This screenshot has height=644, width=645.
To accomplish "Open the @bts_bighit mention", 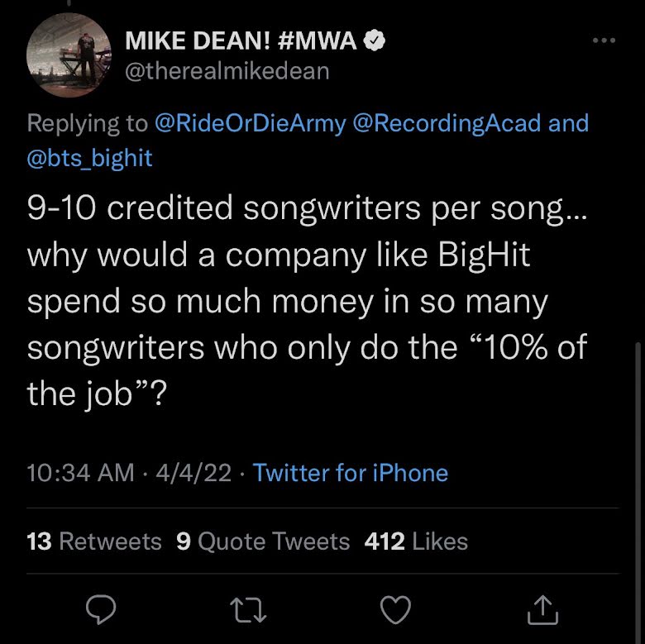I will pyautogui.click(x=89, y=158).
